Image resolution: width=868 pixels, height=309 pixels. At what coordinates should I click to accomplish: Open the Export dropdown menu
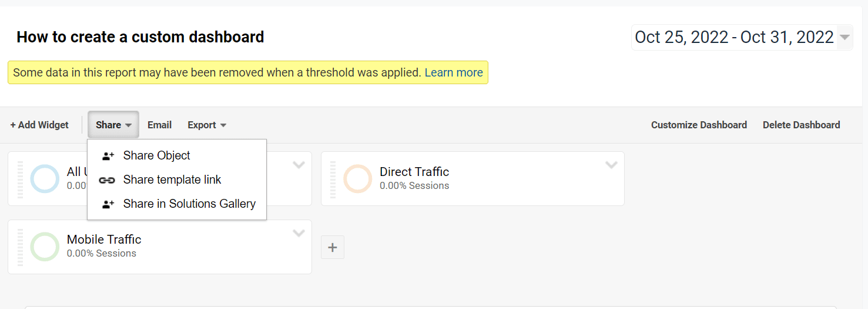207,125
